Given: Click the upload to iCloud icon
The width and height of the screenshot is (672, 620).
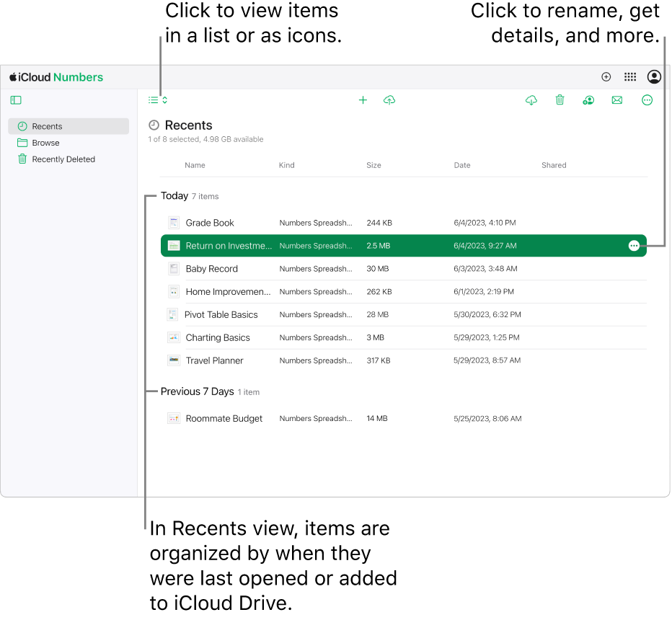Looking at the screenshot, I should (389, 100).
